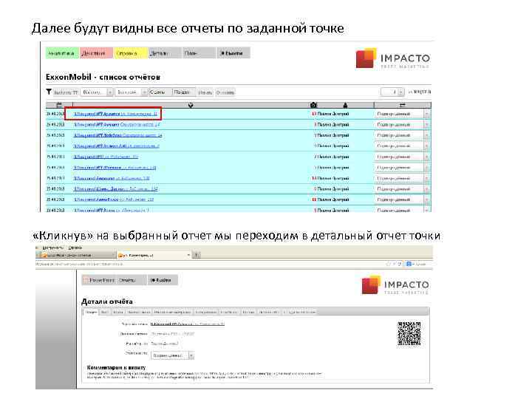The width and height of the screenshot is (532, 399).
Task: Click the bookmark star in browser address bar
Action: [389, 264]
